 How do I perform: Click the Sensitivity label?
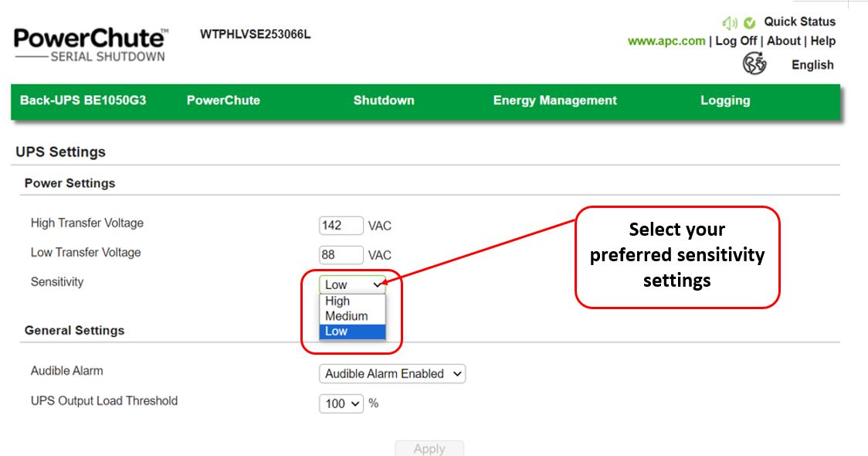(57, 282)
